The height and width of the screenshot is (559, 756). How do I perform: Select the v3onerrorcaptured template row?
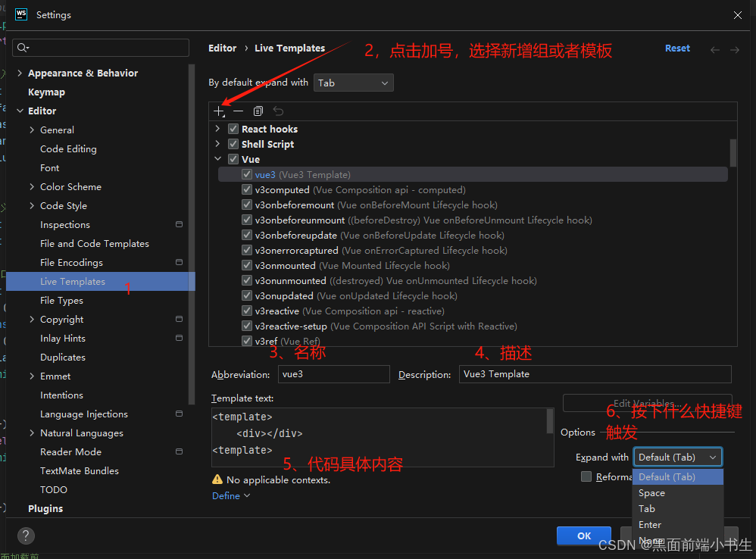click(473, 250)
